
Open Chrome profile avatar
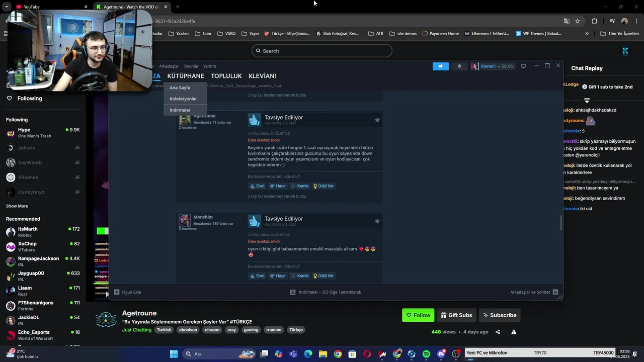(624, 21)
